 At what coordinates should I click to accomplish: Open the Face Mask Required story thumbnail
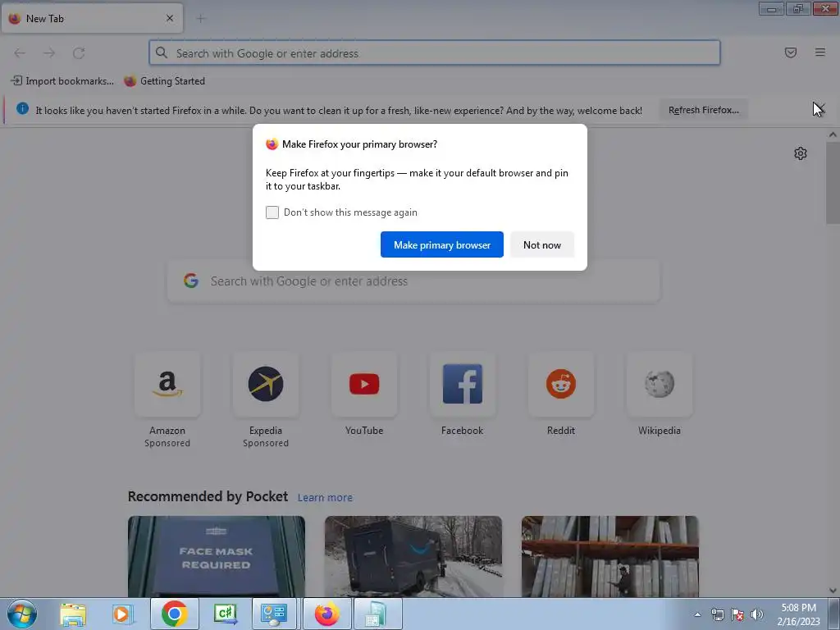pyautogui.click(x=217, y=557)
